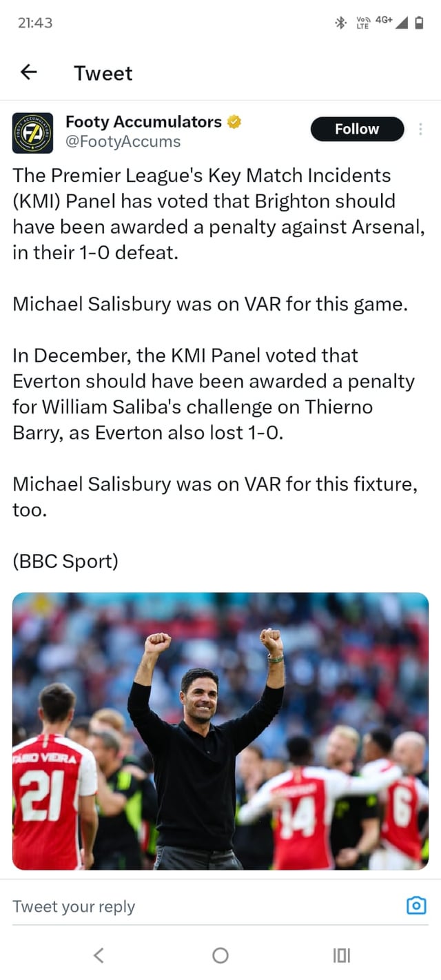
Task: Tap the clock showing 21:43
Action: (x=35, y=23)
